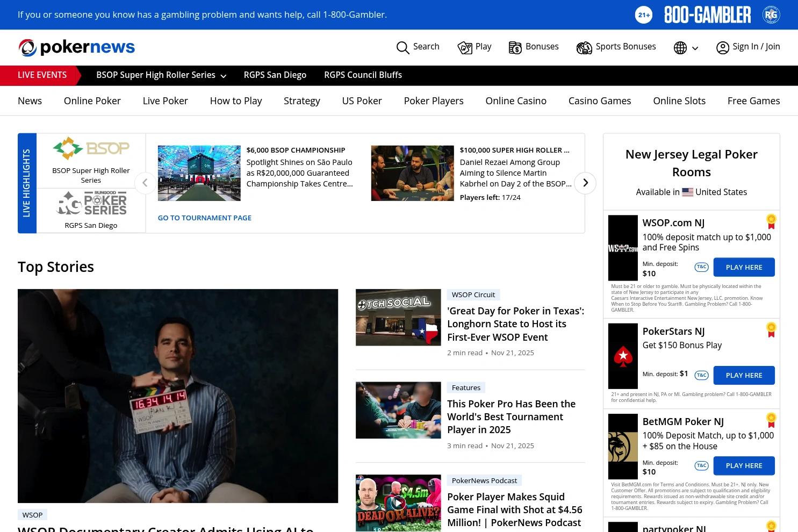The image size is (798, 532).
Task: Click the BetMGM Poker NJ lion logo
Action: tap(623, 447)
